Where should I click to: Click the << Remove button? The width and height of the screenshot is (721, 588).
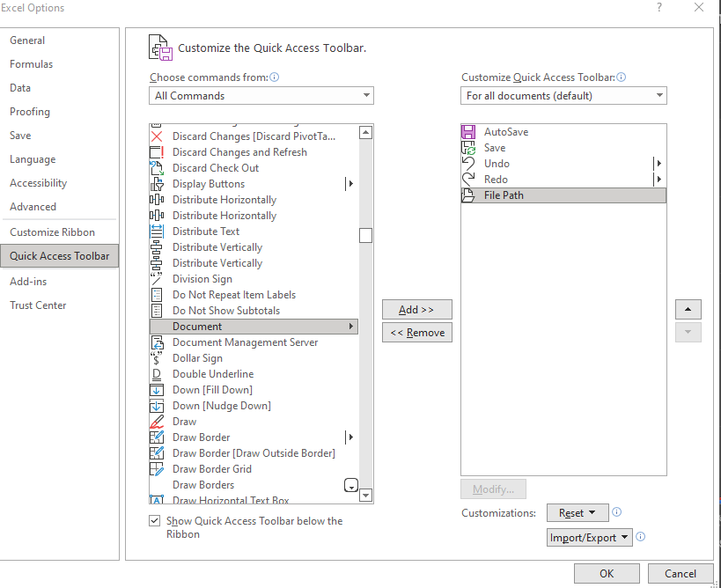coord(416,333)
